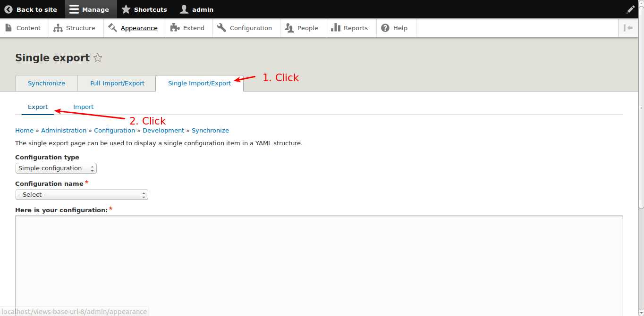
Task: Click Back to site in the toolbar
Action: coord(32,9)
